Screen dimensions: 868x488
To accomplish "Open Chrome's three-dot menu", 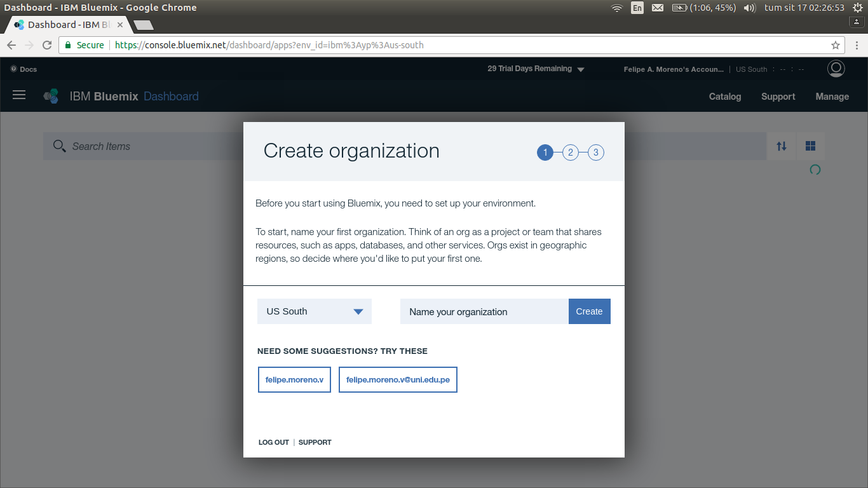I will [x=857, y=45].
